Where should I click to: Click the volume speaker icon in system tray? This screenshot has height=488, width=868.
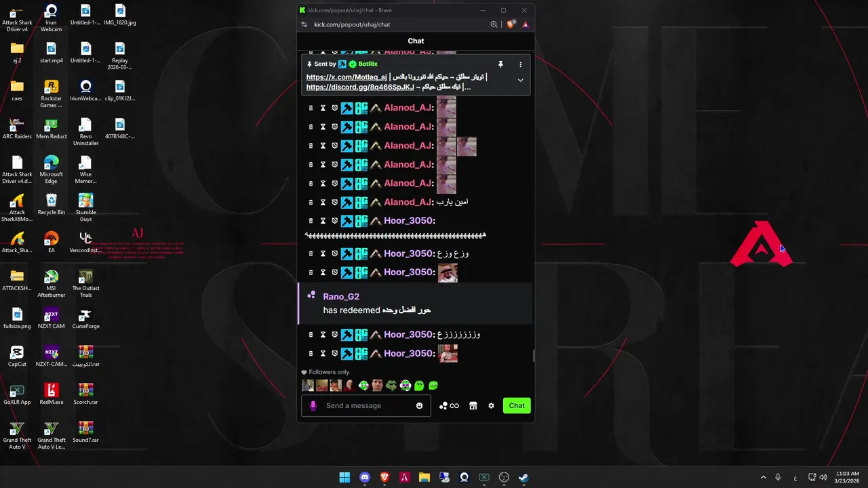[823, 477]
